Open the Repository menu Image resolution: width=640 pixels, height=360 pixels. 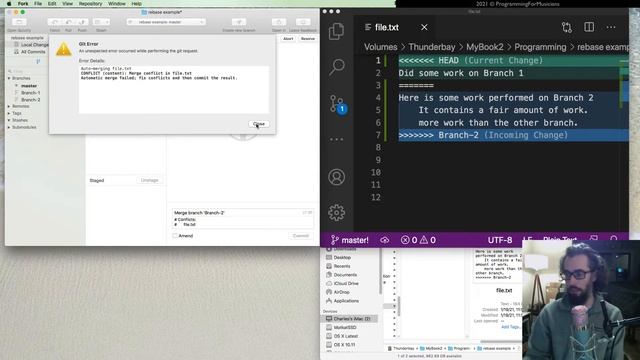[90, 4]
